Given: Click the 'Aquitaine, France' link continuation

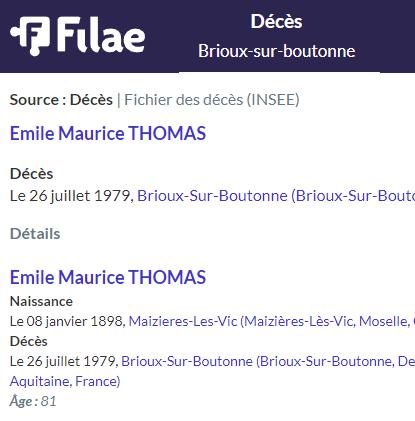Looking at the screenshot, I should [x=65, y=381].
